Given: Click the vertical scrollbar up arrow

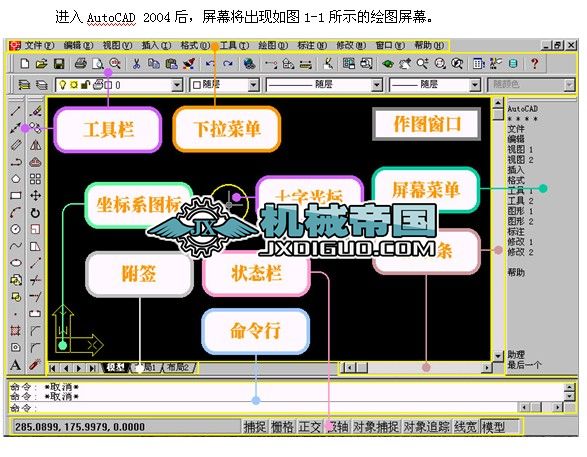Looking at the screenshot, I should pyautogui.click(x=498, y=103).
